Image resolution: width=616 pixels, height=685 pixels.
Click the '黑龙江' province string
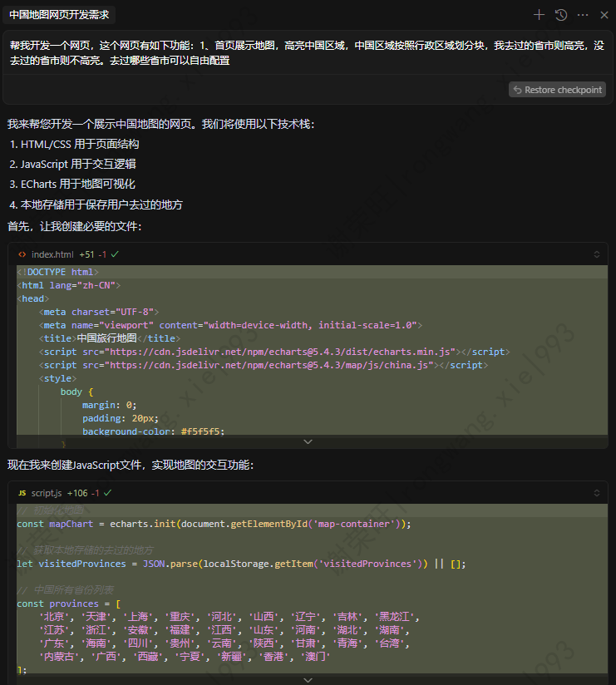pyautogui.click(x=395, y=616)
